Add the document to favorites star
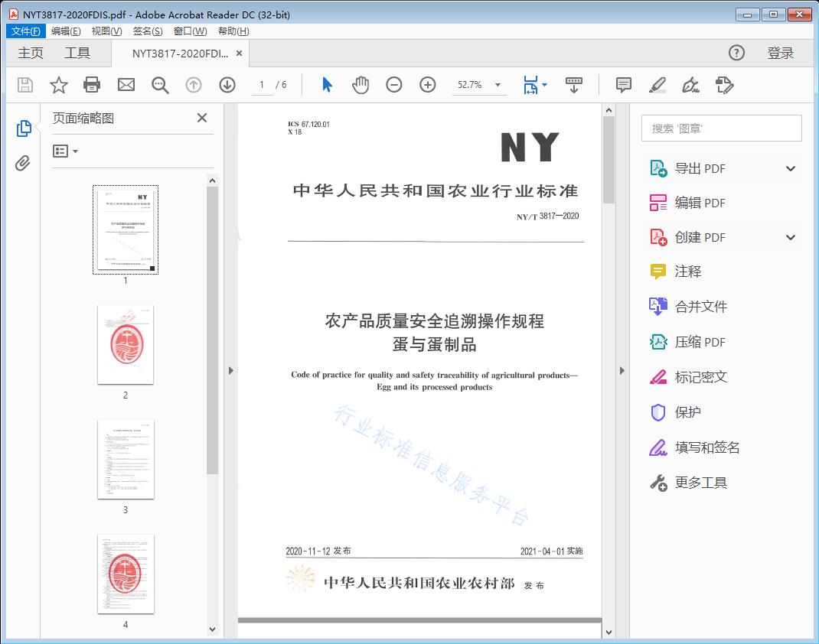The image size is (819, 644). point(58,85)
